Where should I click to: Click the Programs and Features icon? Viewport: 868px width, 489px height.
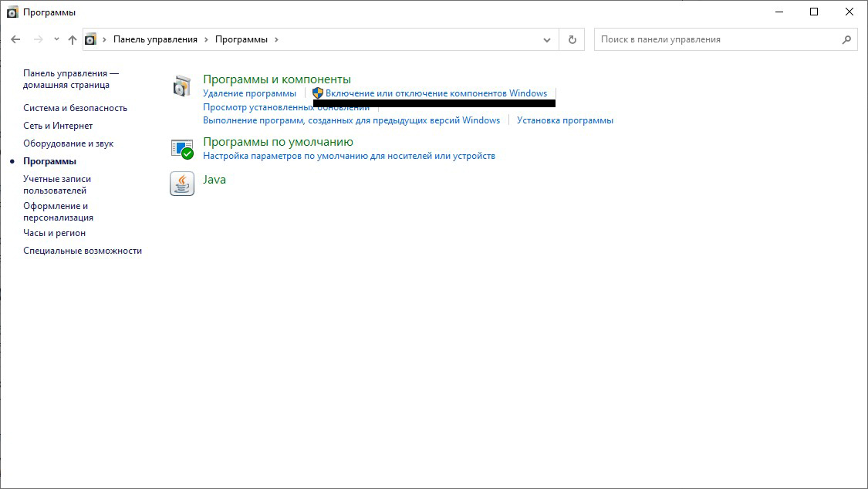[182, 86]
